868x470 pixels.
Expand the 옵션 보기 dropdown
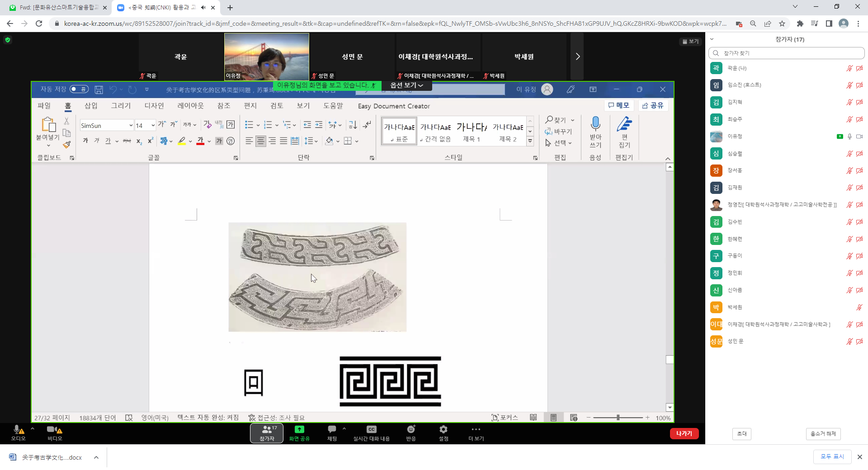click(x=406, y=85)
